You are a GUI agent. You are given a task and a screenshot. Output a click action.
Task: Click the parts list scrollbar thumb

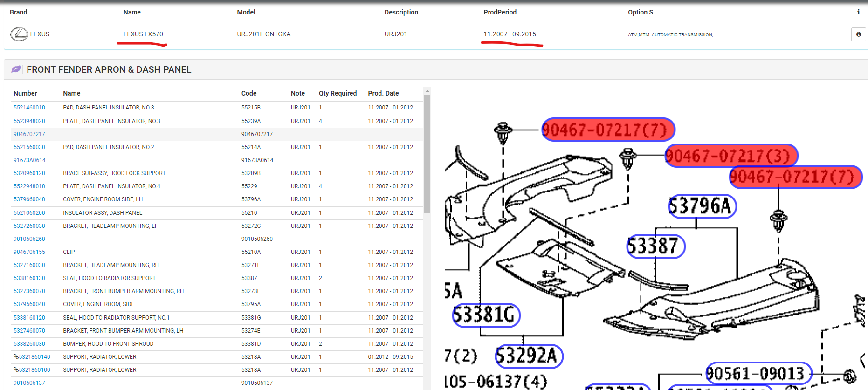click(427, 154)
